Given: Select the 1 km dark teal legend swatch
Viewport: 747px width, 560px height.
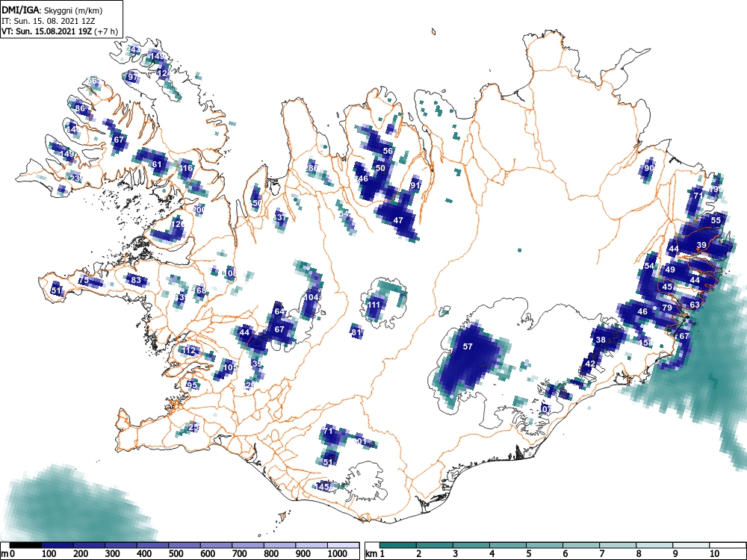Looking at the screenshot, I should coord(398,545).
